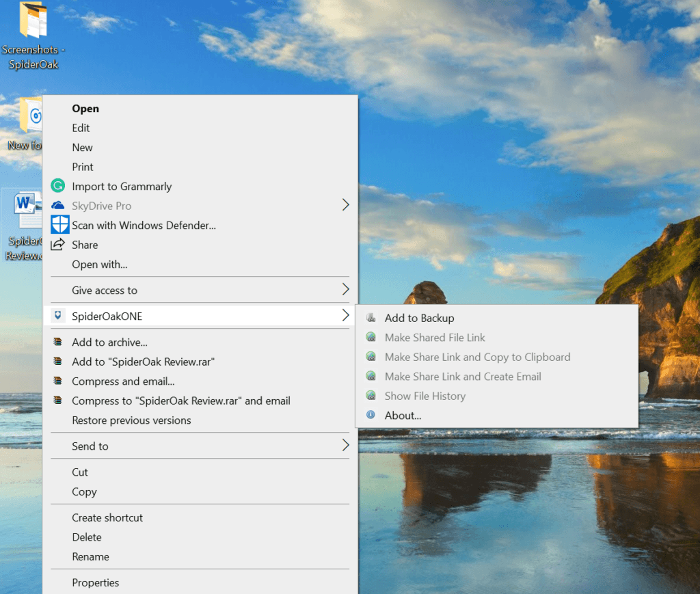This screenshot has width=700, height=594.
Task: Select Compress and email...
Action: [x=200, y=381]
